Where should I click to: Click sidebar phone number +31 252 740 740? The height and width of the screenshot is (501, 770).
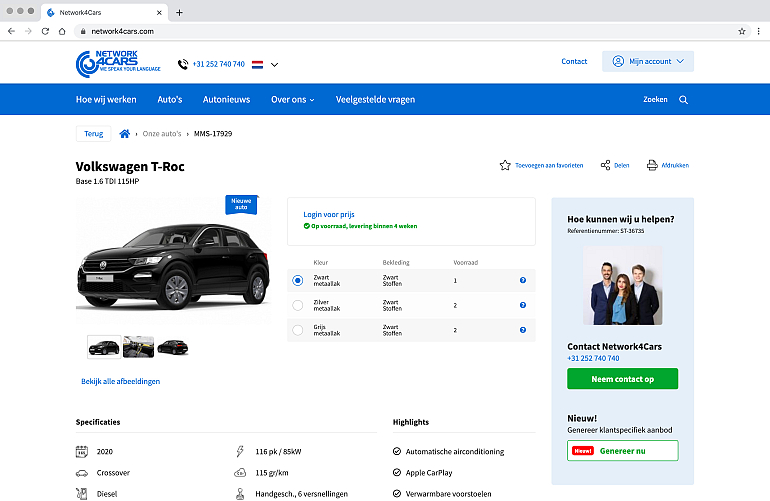tap(593, 358)
